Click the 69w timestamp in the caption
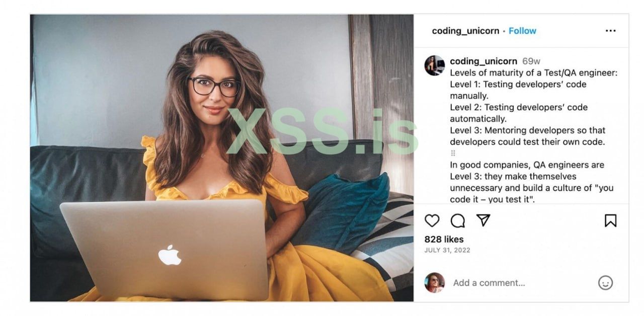Viewport: 644px width, 316px height. point(531,61)
